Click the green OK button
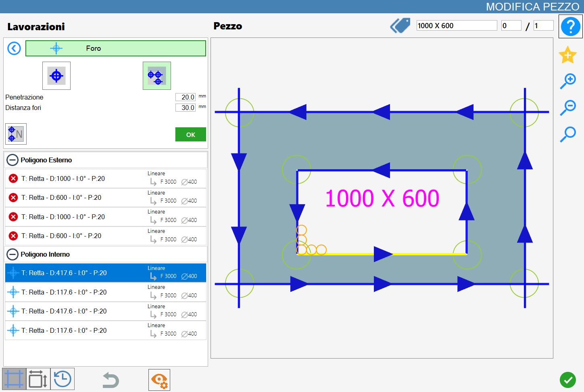This screenshot has height=392, width=584. click(191, 135)
